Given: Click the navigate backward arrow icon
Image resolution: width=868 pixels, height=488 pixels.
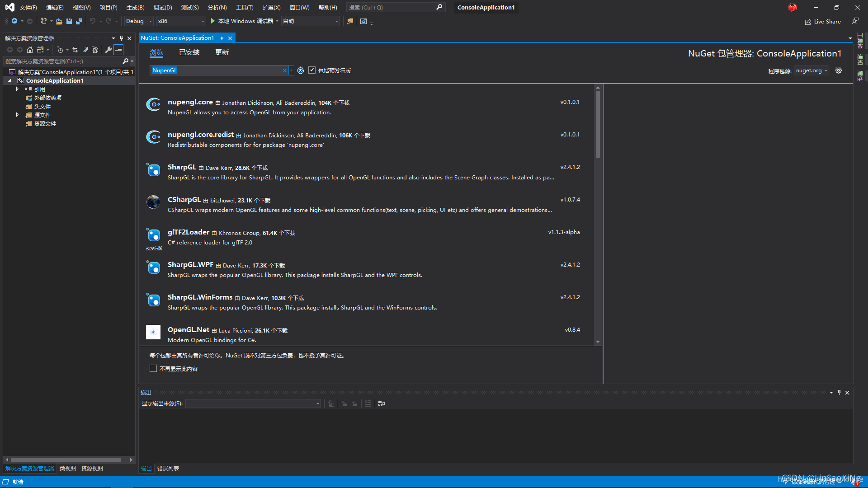Looking at the screenshot, I should 14,21.
